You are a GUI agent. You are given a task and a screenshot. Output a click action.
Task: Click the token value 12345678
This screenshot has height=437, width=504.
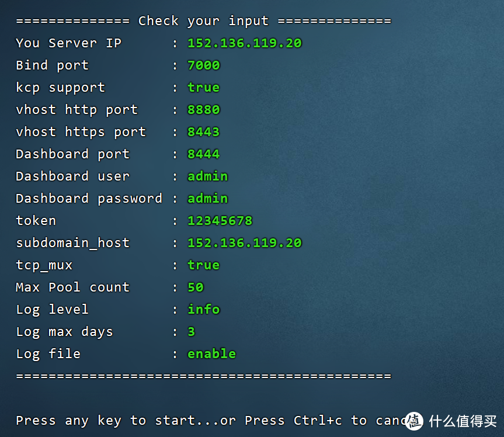[220, 221]
